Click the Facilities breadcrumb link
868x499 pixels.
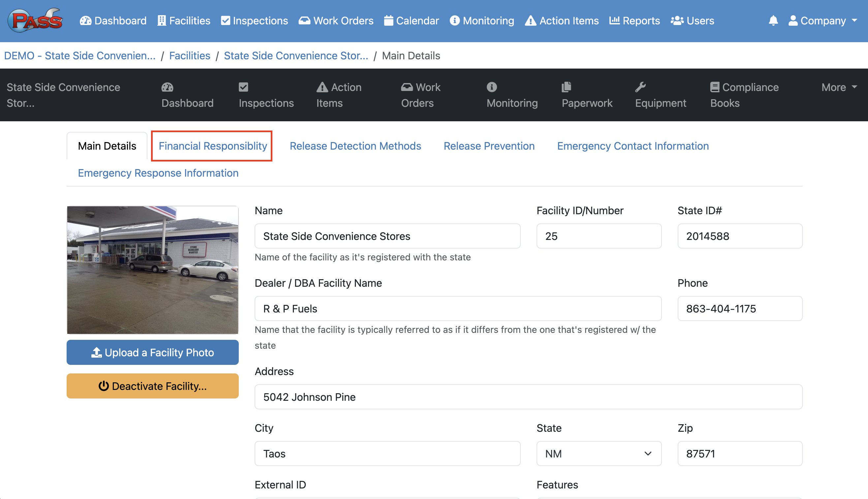coord(190,55)
